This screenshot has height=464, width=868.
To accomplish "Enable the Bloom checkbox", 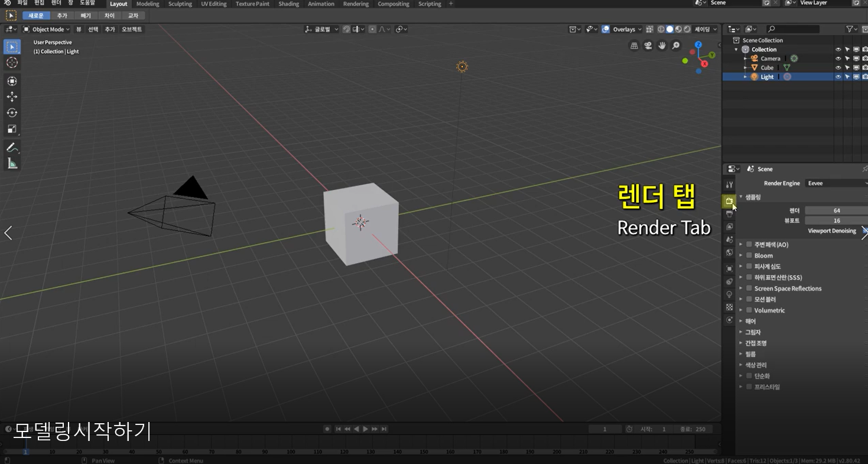I will [749, 255].
